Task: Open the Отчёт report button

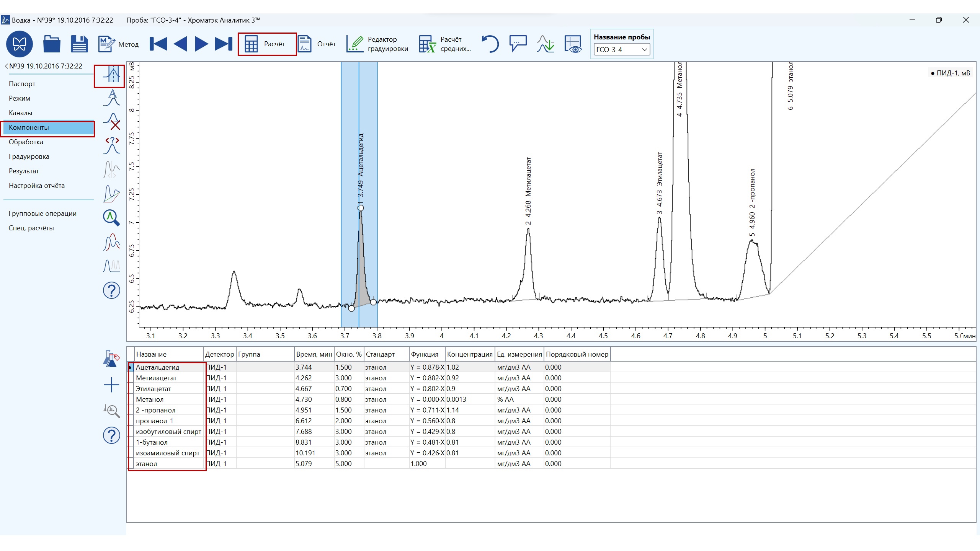Action: (x=317, y=44)
